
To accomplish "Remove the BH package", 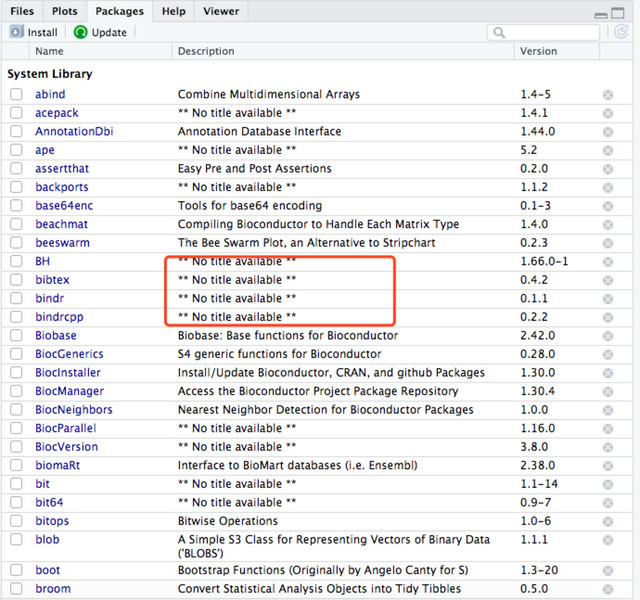I will pyautogui.click(x=608, y=262).
